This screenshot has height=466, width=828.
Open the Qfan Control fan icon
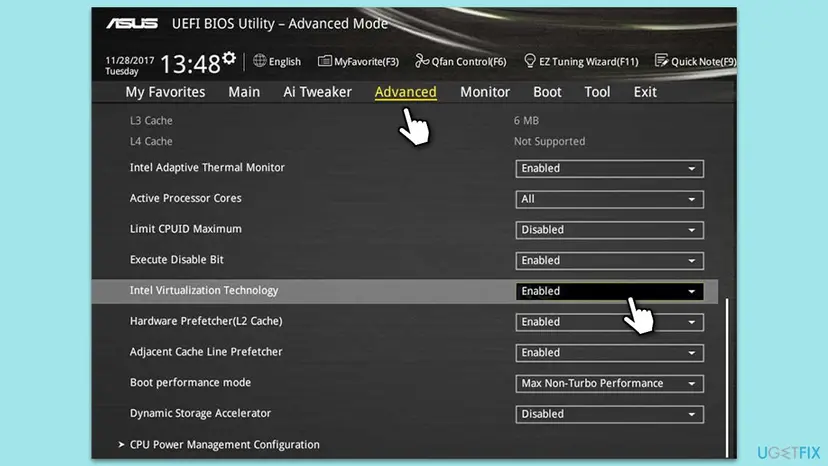[x=422, y=61]
